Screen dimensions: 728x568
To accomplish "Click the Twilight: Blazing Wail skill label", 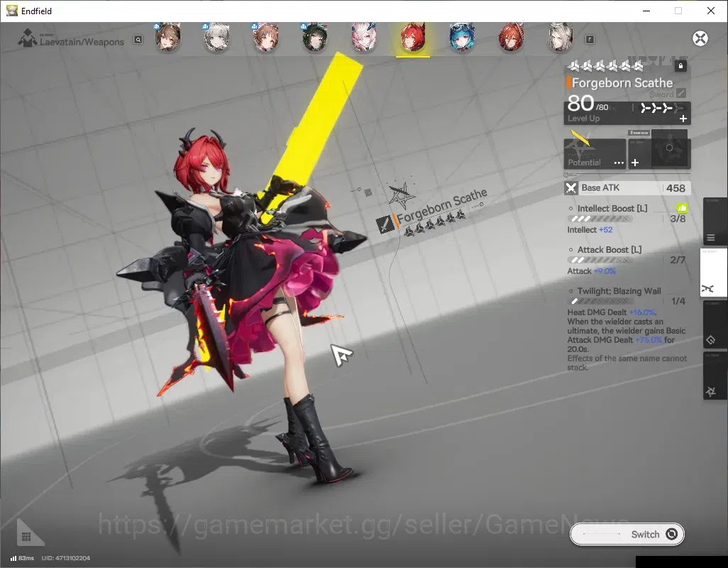I will (x=619, y=291).
